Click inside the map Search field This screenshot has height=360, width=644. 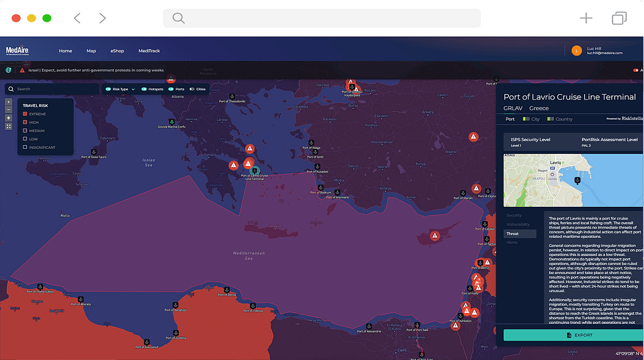[x=52, y=89]
